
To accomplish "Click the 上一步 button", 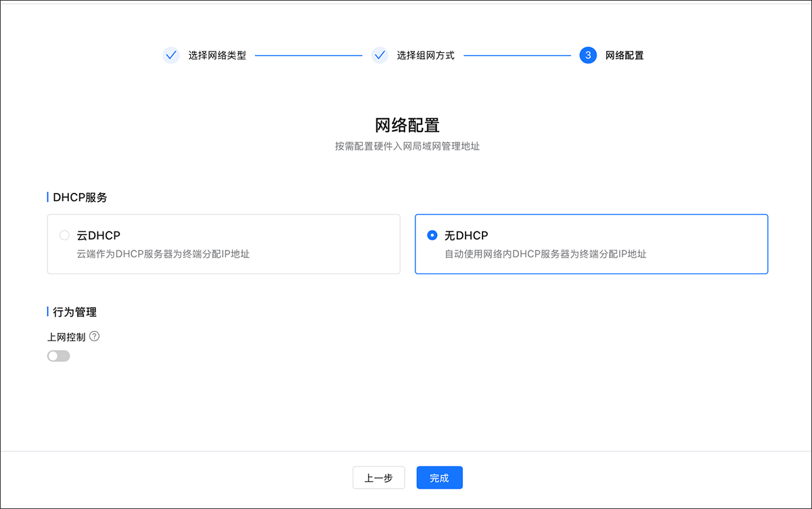I will coord(378,478).
